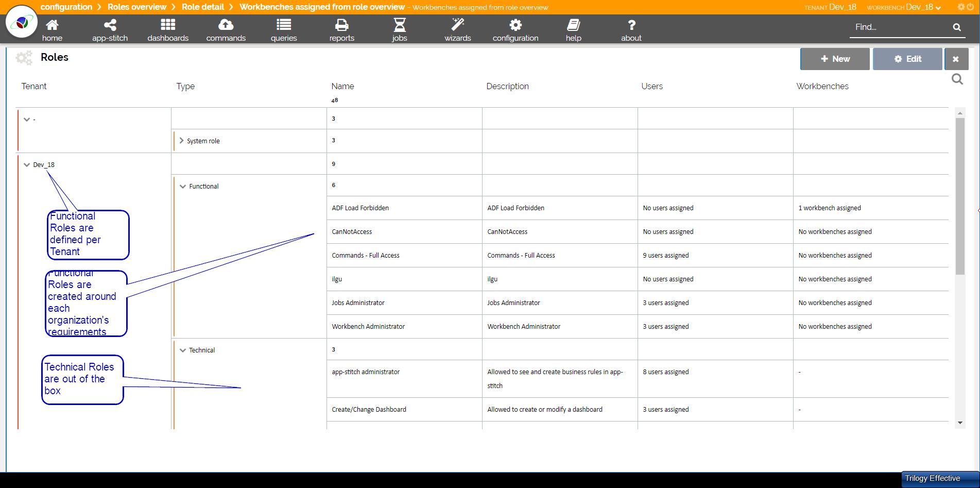Open the queries list icon
This screenshot has width=980, height=488.
point(284,25)
